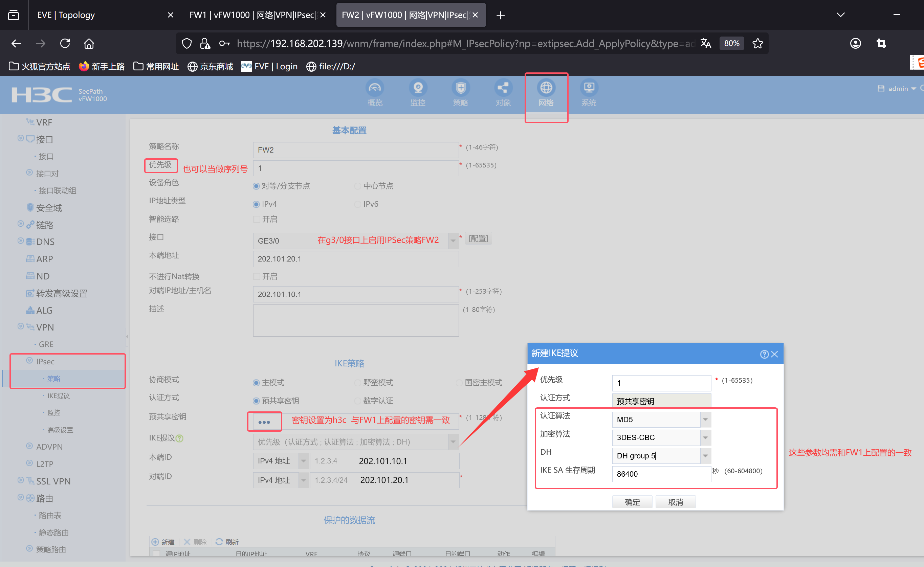
Task: Switch to the FW1 vFW1000 browser tab
Action: click(252, 15)
